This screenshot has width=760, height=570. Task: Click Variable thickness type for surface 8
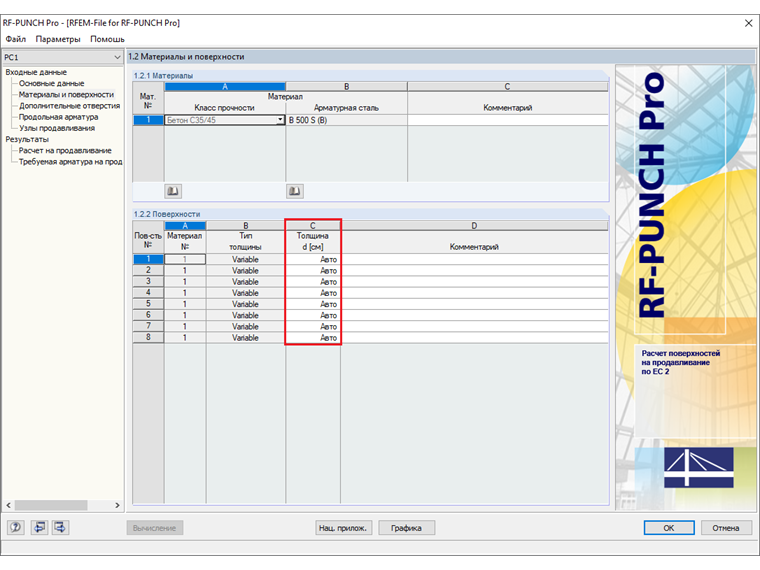245,337
